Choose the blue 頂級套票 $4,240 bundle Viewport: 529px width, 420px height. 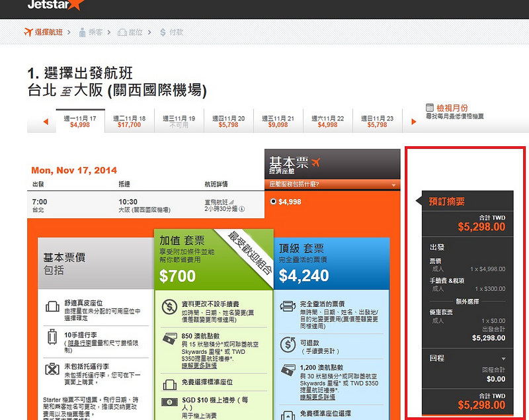tap(332, 264)
